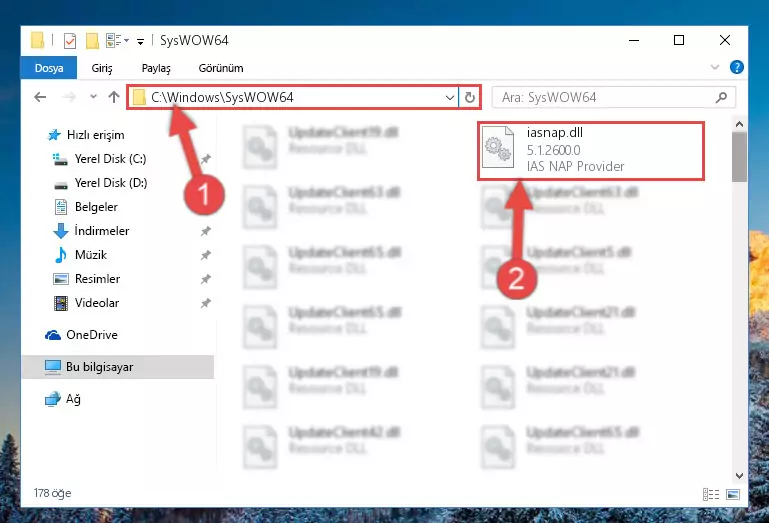Open Müzik folder in sidebar
769x523 pixels.
(x=80, y=255)
